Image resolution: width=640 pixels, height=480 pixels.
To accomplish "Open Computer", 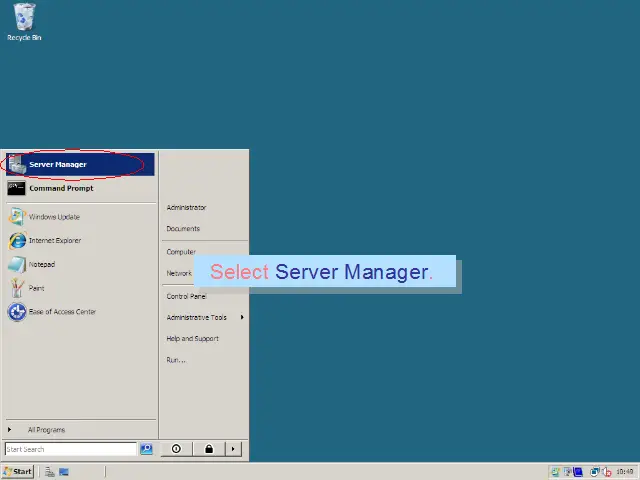I will (181, 252).
